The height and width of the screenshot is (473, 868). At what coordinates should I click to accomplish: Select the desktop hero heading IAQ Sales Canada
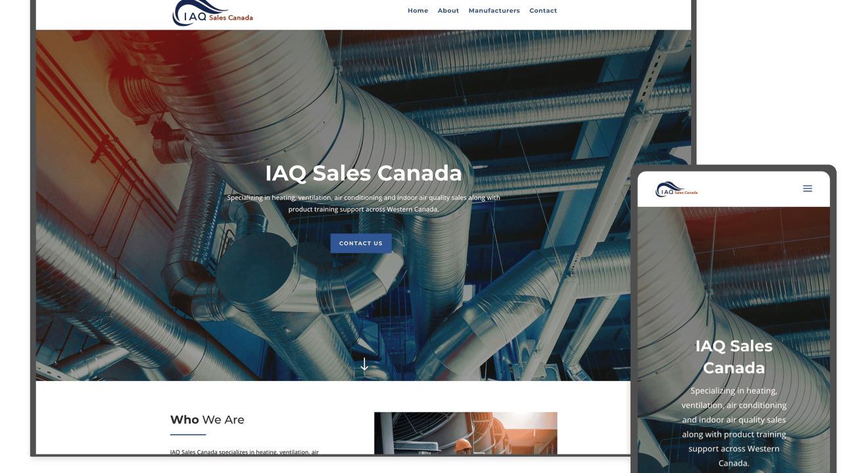coord(364,173)
